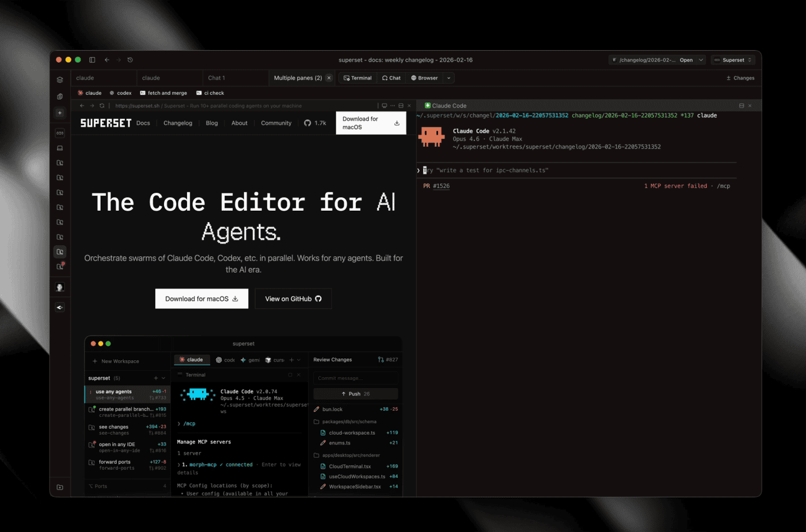
Task: Close the Claude Code pane
Action: [x=750, y=106]
